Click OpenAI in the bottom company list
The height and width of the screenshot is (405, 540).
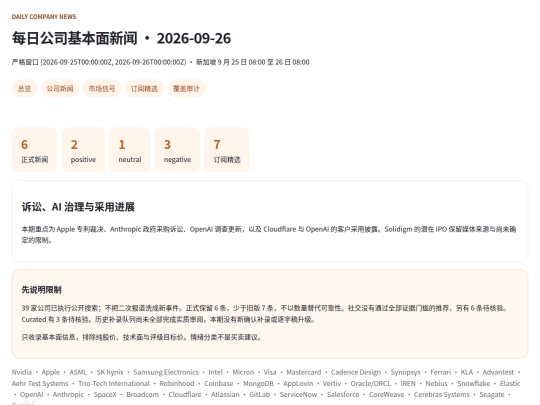(31, 395)
